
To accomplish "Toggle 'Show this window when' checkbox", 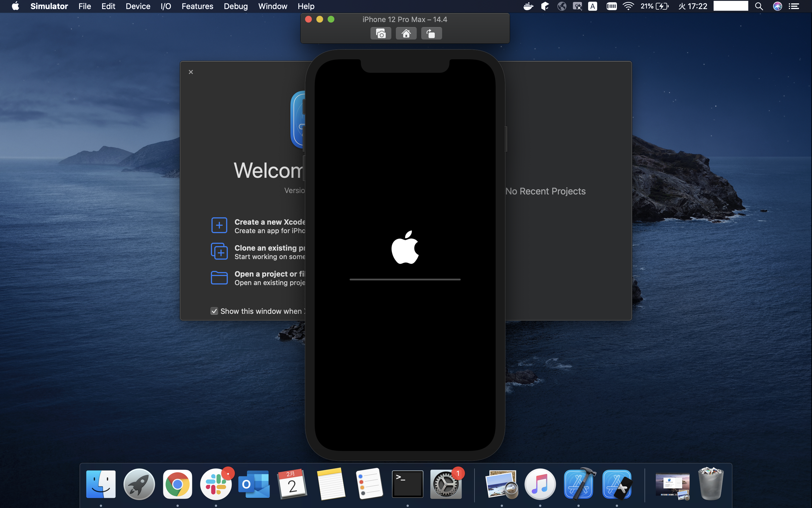I will click(x=214, y=311).
